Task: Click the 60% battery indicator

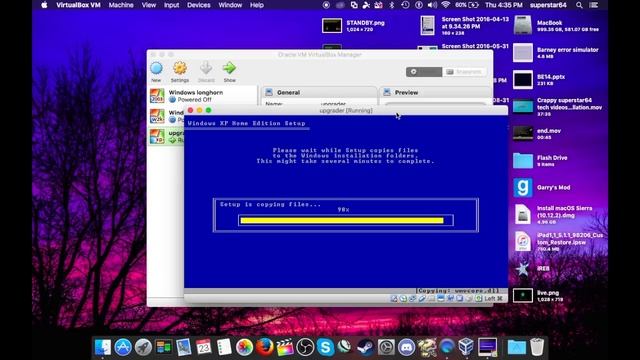Action: [467, 5]
